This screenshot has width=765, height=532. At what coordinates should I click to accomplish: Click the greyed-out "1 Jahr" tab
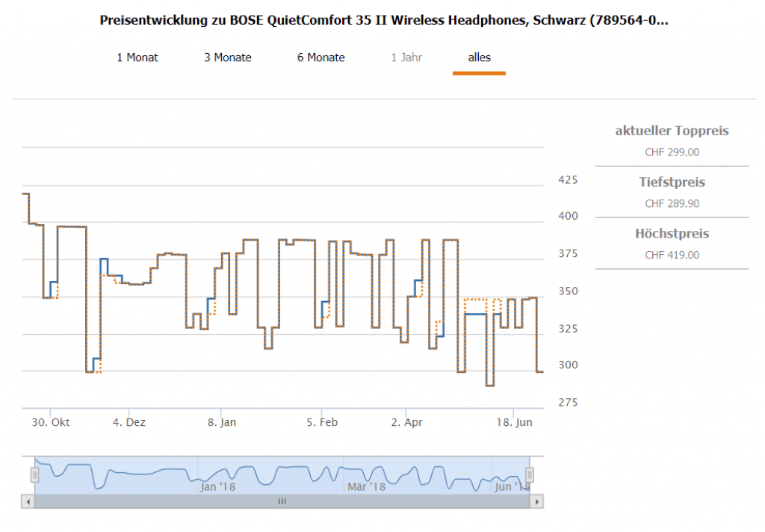[406, 58]
